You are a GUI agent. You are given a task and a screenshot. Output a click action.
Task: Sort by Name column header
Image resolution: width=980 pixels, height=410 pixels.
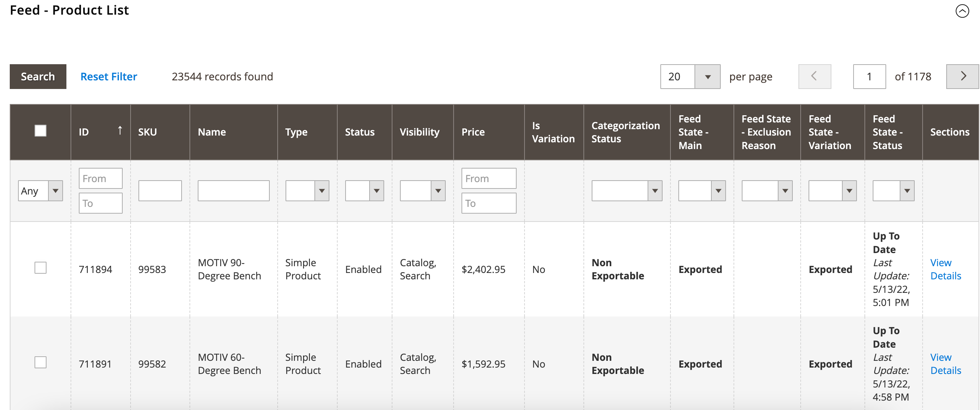point(234,132)
